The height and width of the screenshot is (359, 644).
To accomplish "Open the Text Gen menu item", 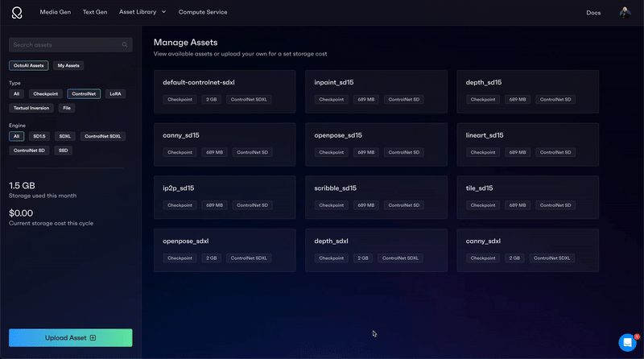I will click(x=95, y=12).
